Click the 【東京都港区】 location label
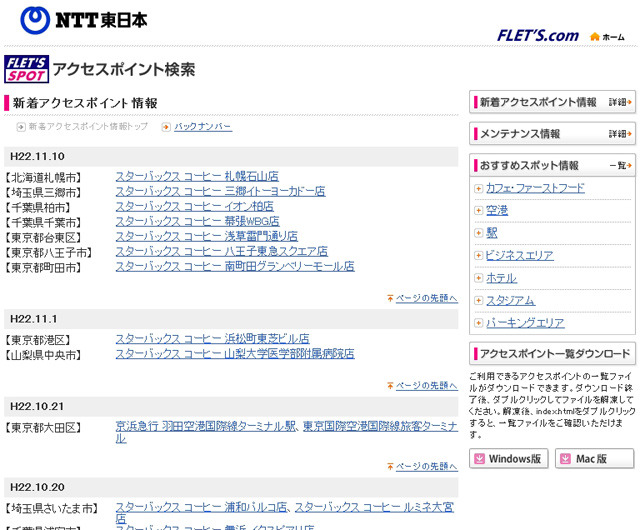Screen dimensions: 640x530 (x=38, y=340)
